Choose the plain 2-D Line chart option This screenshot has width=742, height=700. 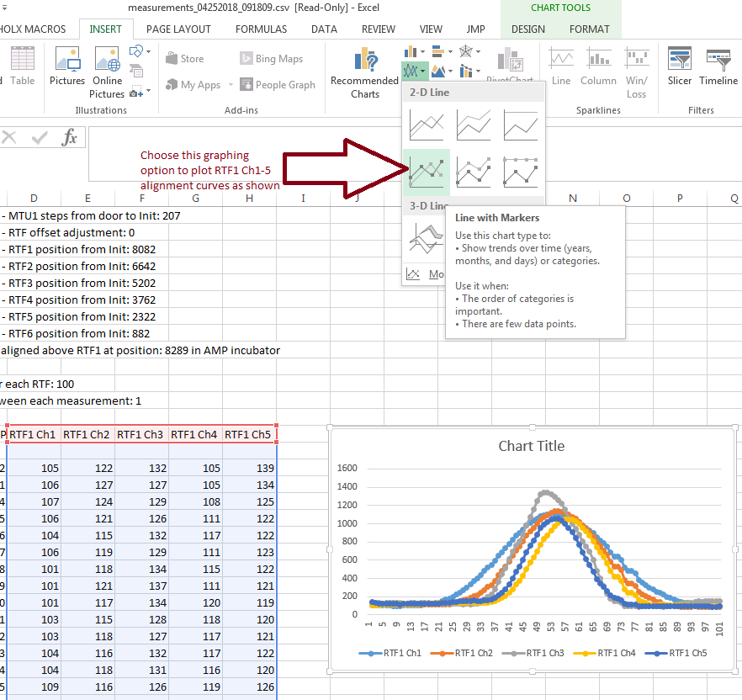pyautogui.click(x=426, y=125)
